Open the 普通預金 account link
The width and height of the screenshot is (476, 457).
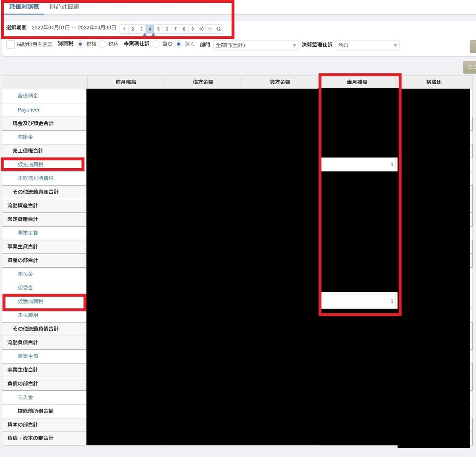(x=28, y=96)
